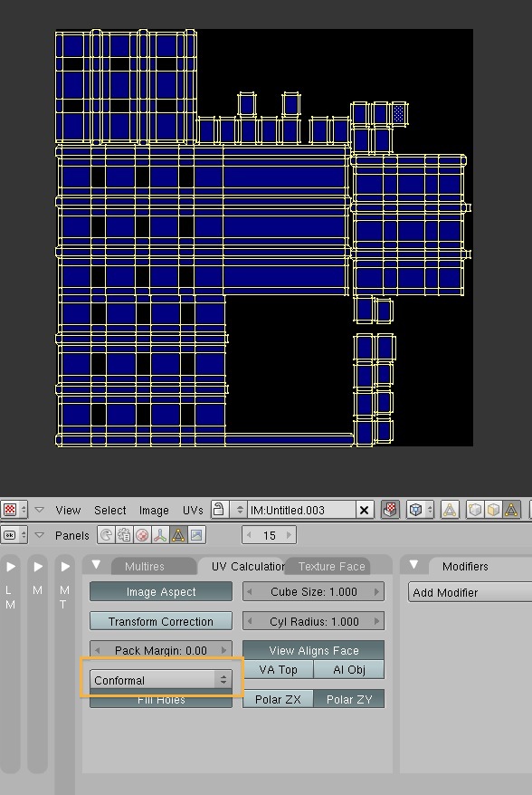This screenshot has width=532, height=795.
Task: Select the UV Calculation tab
Action: click(248, 566)
